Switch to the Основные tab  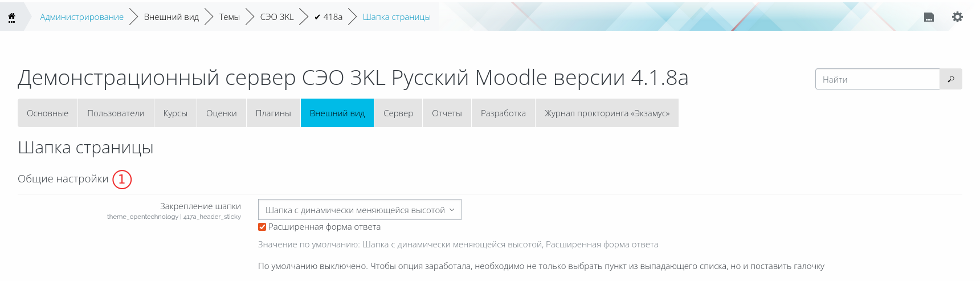47,113
